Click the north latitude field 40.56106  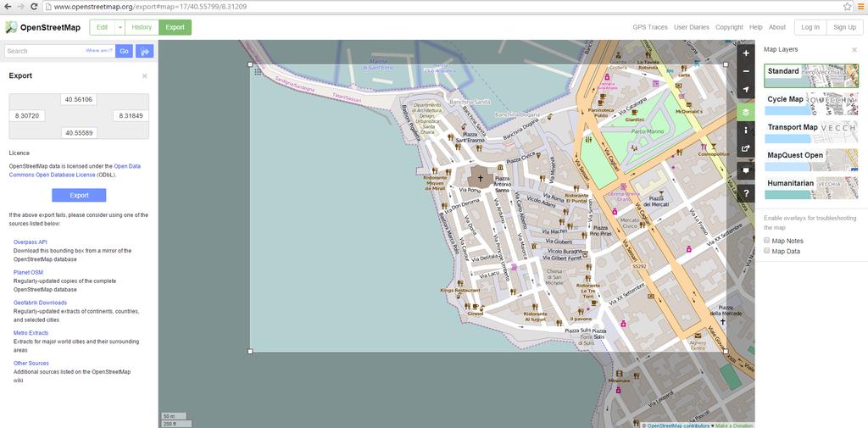pos(79,100)
